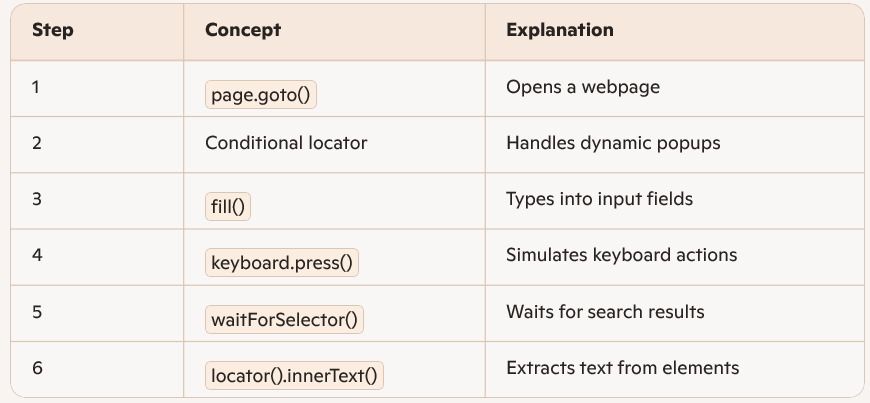Click step number 1 cell

tap(36, 87)
